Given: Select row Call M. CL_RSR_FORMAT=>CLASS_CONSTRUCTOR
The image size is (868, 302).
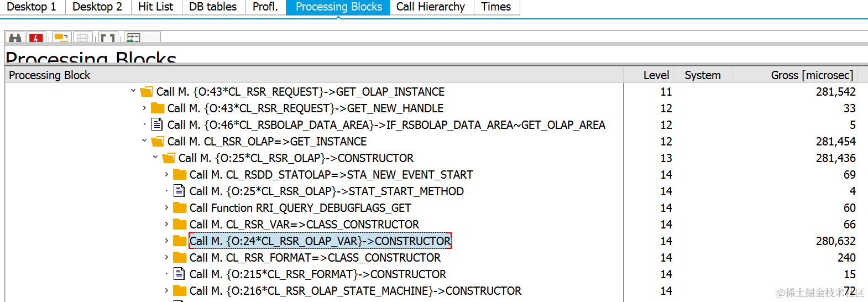Looking at the screenshot, I should tap(315, 258).
